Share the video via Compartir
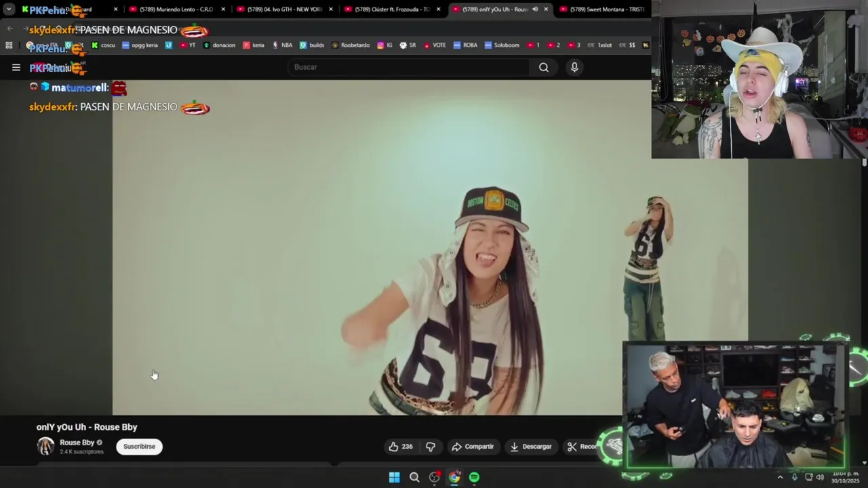 (473, 447)
